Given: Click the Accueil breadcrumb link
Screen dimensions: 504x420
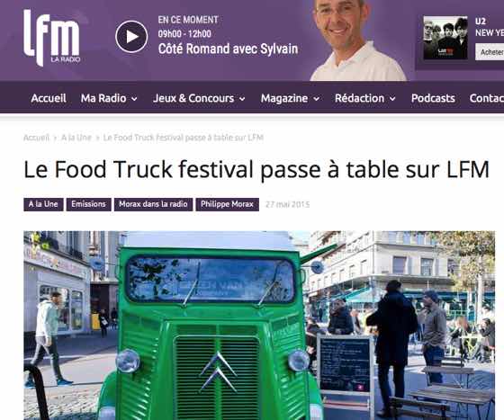Looking at the screenshot, I should click(36, 138).
